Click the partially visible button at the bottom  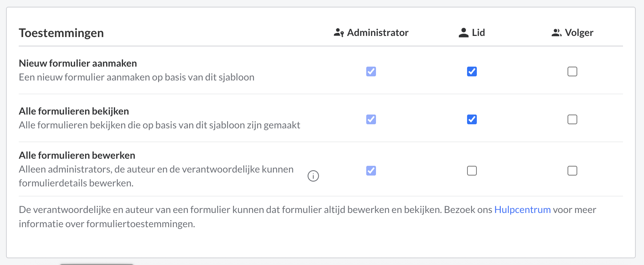96,264
